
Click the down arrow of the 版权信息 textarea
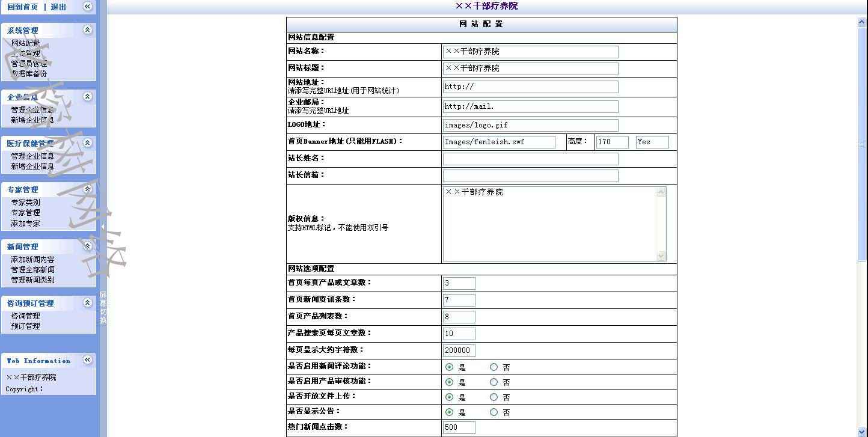click(x=661, y=256)
